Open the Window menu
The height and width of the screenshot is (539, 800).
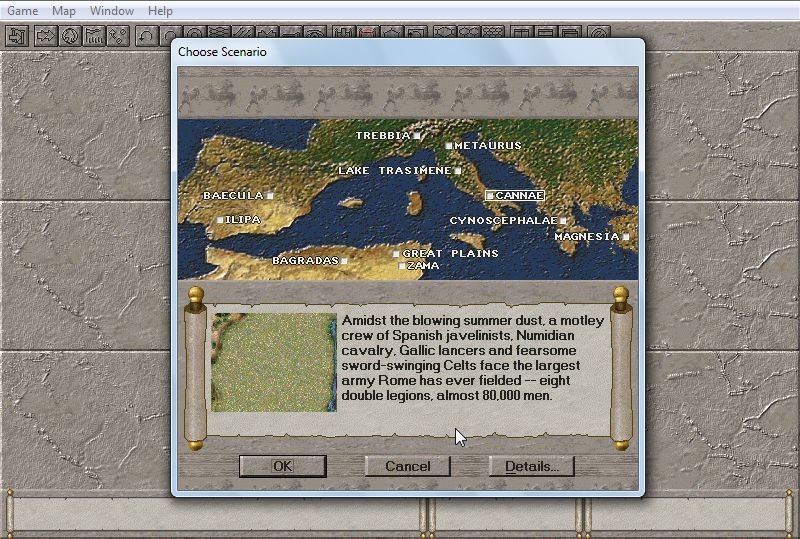pos(112,11)
